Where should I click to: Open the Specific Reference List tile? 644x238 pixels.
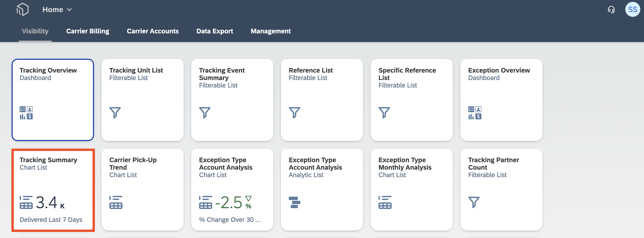[412, 100]
